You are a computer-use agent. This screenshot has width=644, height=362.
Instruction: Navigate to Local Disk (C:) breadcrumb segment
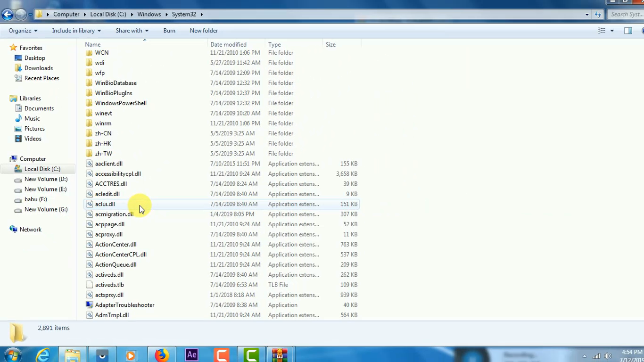coord(108,15)
